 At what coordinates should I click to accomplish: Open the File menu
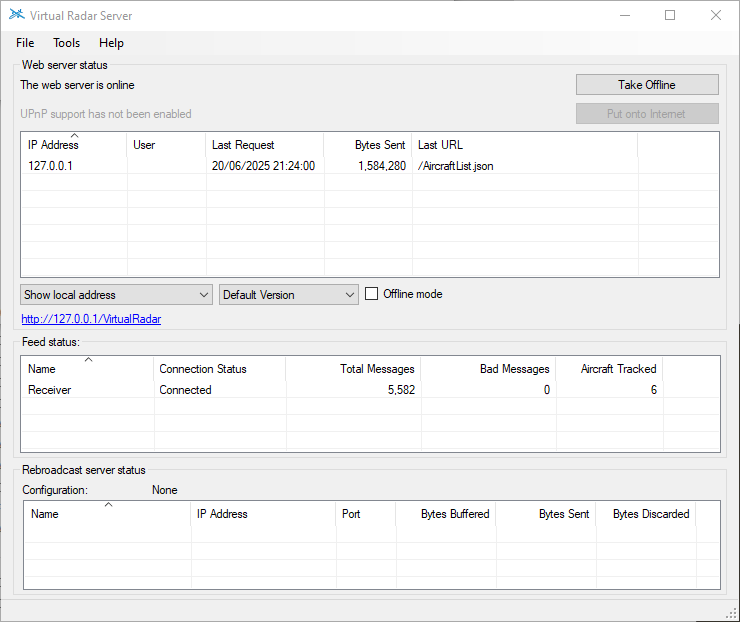point(25,43)
